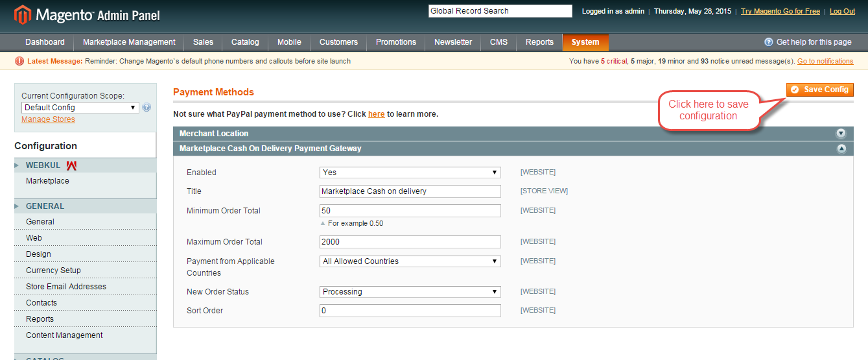Open the CMS menu

click(x=499, y=42)
